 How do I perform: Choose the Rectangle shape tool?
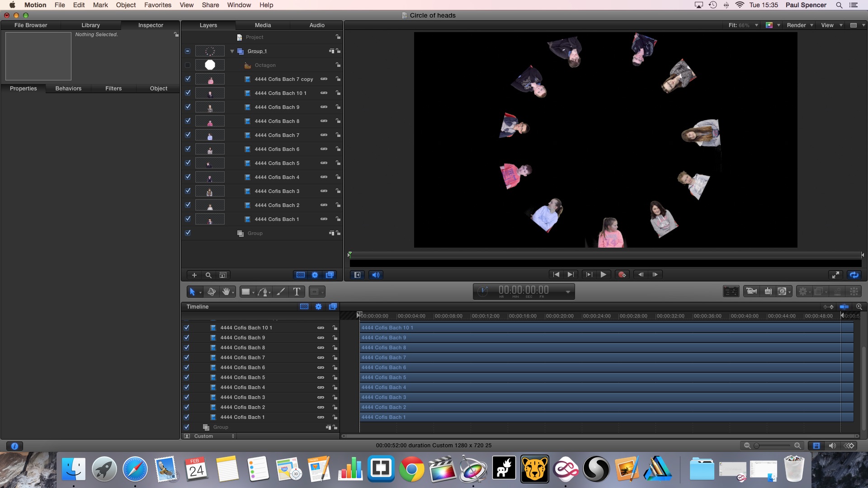point(245,291)
